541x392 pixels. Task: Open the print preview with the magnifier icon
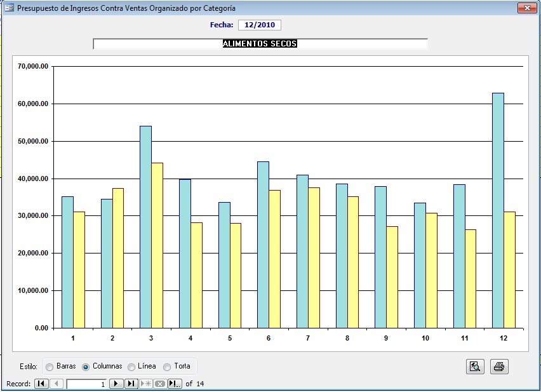click(x=475, y=367)
